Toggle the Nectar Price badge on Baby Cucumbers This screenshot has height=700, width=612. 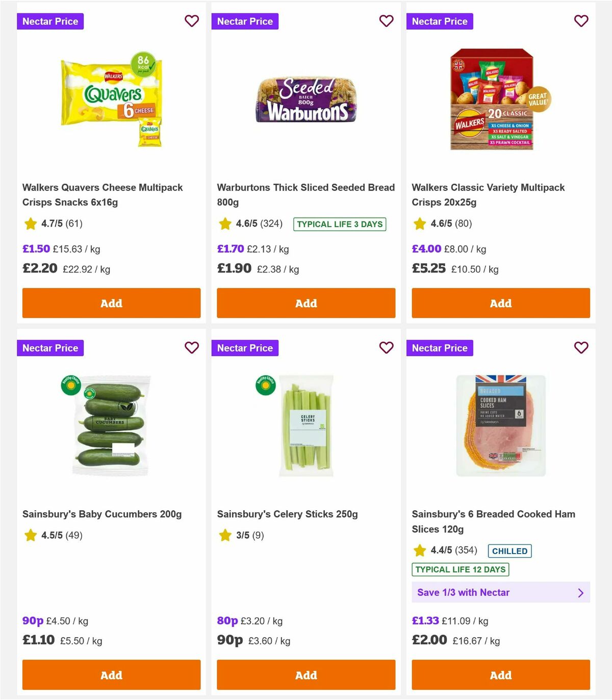[x=50, y=348]
